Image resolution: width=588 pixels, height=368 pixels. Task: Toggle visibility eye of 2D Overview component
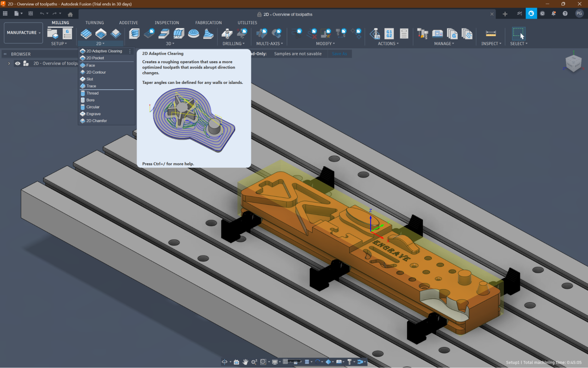coord(18,63)
